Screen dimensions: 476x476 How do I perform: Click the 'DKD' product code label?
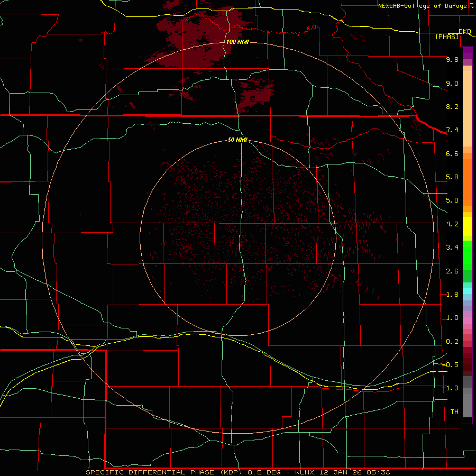[x=465, y=31]
